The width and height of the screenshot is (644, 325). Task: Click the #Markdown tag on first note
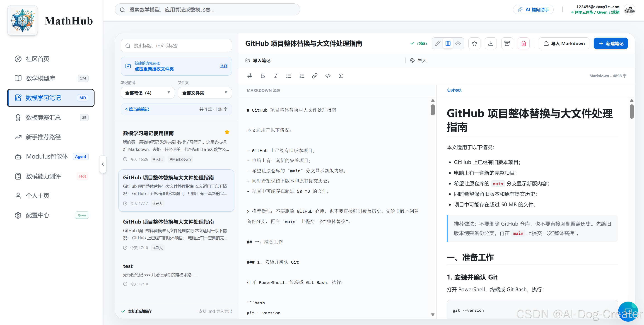pos(180,159)
